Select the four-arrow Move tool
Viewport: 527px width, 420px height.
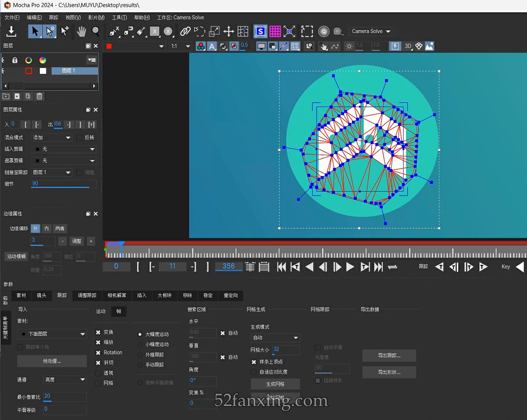228,31
